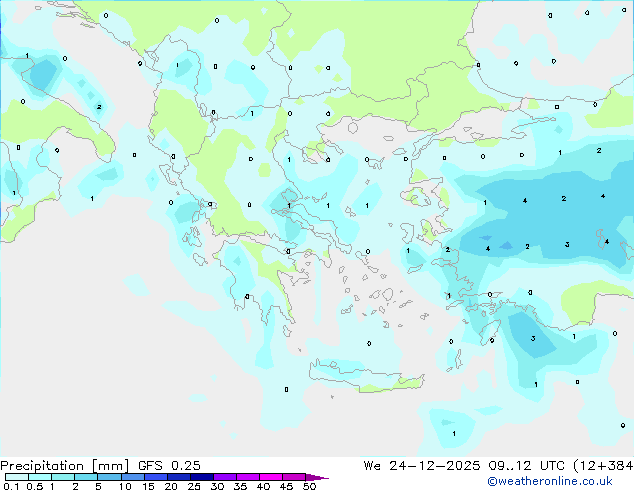Click the '(12+384' forecast offset text
634x490 pixels.
[x=603, y=466]
